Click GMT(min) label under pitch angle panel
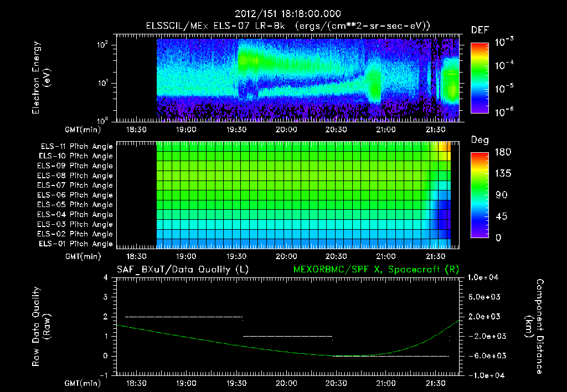The image size is (567, 392). pyautogui.click(x=83, y=257)
